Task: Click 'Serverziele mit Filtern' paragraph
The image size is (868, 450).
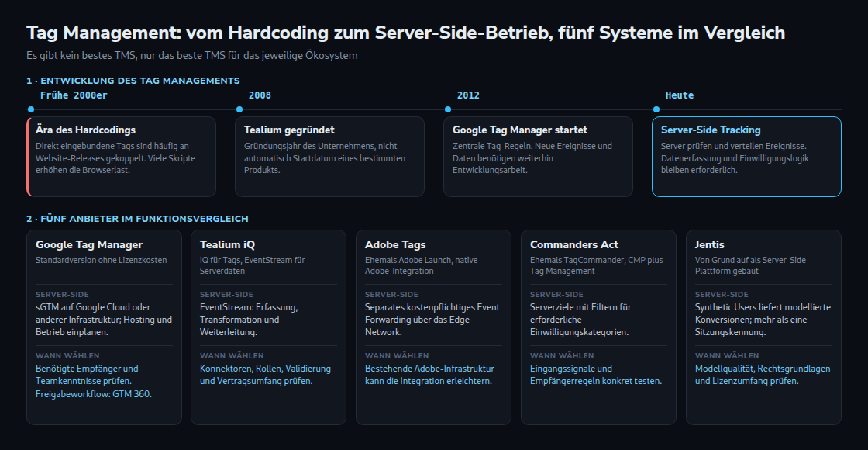Action: pyautogui.click(x=580, y=320)
